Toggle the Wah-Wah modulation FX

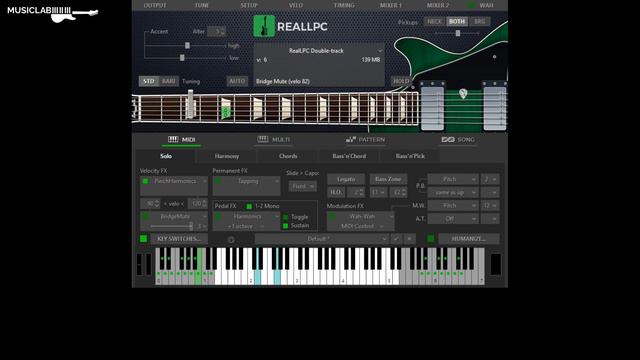[332, 216]
